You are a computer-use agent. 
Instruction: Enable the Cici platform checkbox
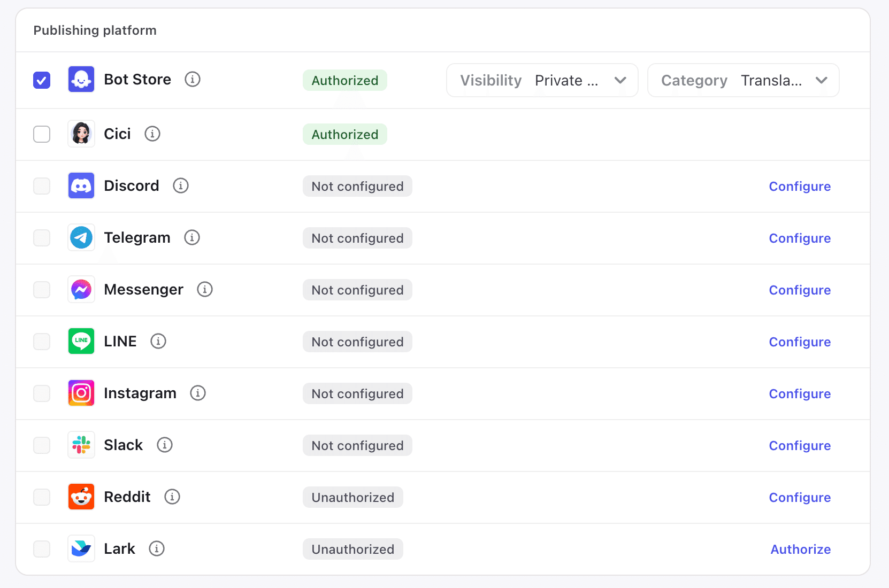click(x=42, y=134)
